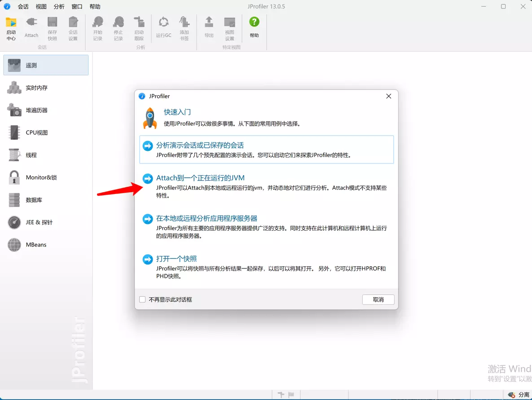Click the 取消 button in dialog
The width and height of the screenshot is (532, 400).
click(x=378, y=299)
